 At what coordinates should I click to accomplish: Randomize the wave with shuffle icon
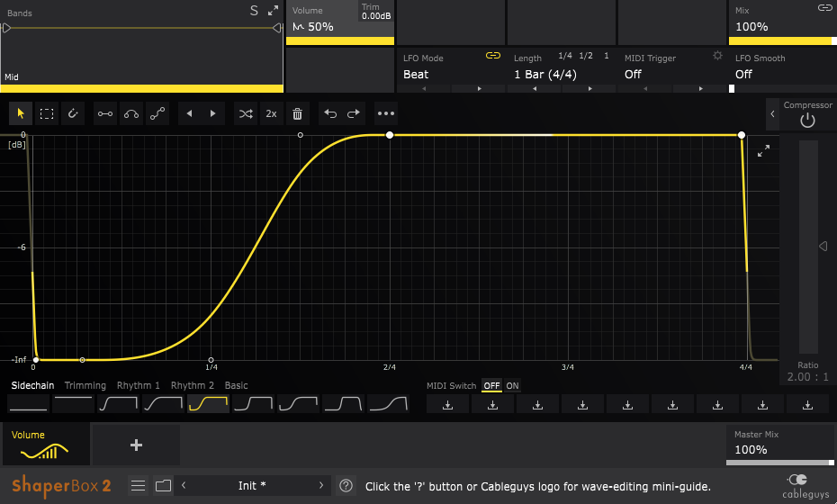tap(246, 113)
